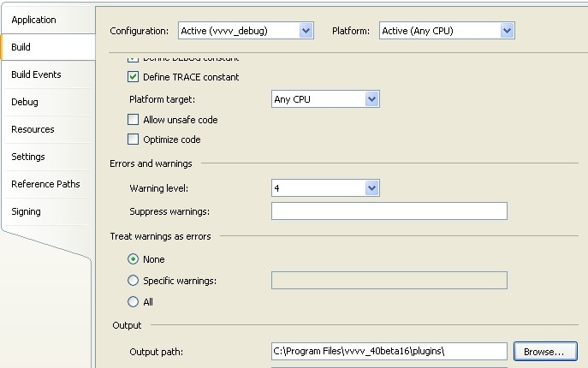Click the Output path text field

tap(389, 352)
